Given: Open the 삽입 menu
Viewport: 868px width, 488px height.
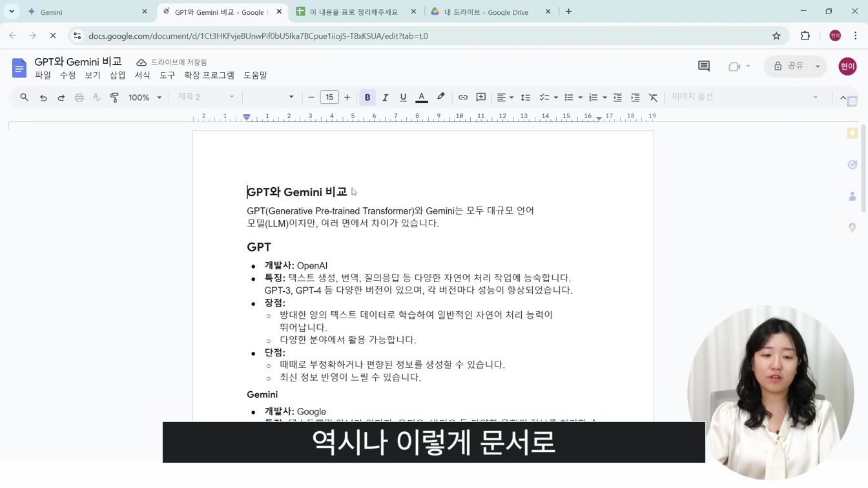Looking at the screenshot, I should (x=118, y=76).
